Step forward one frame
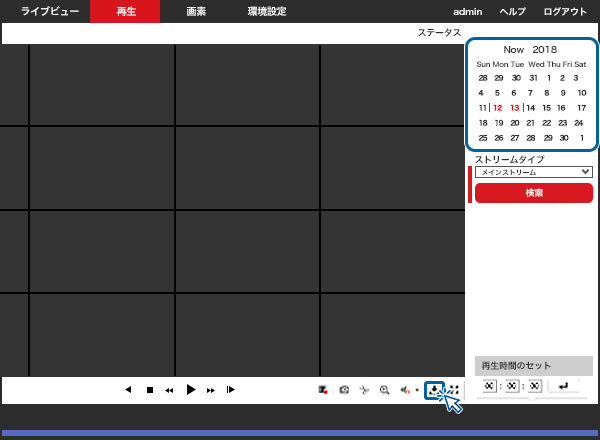The image size is (600, 440). 231,390
